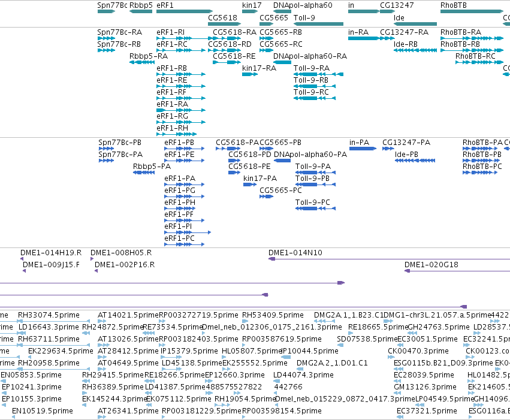Screen dimensions: 510x420
Task: Select protein Rbbp5-PA
Action: (152, 167)
